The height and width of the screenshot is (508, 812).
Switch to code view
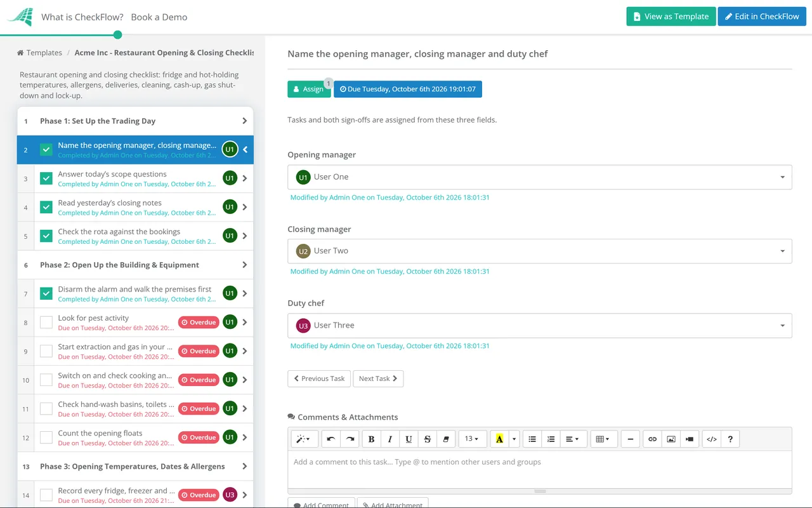(x=712, y=439)
